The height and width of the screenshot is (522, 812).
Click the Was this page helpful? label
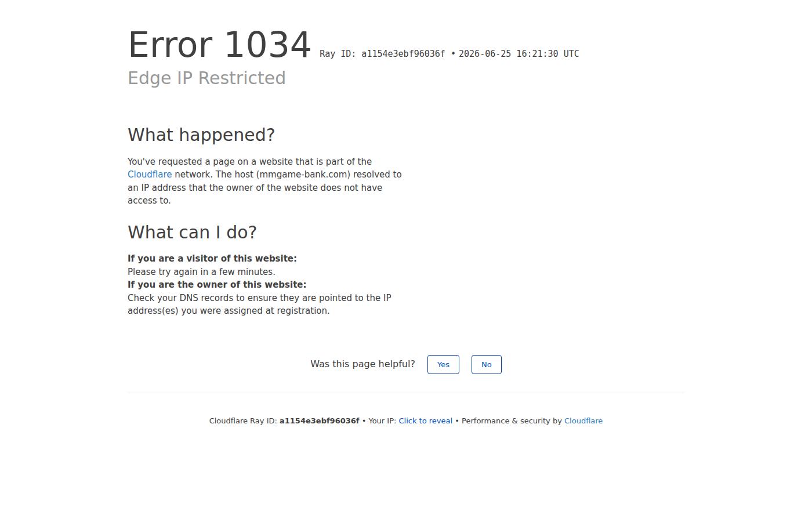click(x=362, y=364)
